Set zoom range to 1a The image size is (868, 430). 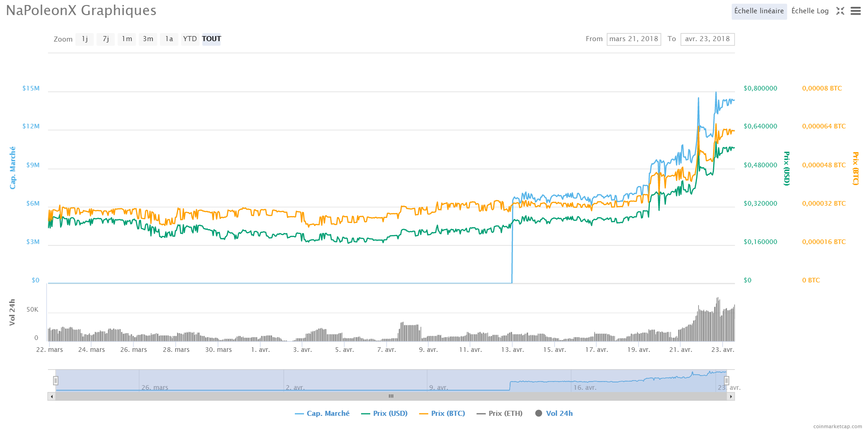pyautogui.click(x=169, y=39)
